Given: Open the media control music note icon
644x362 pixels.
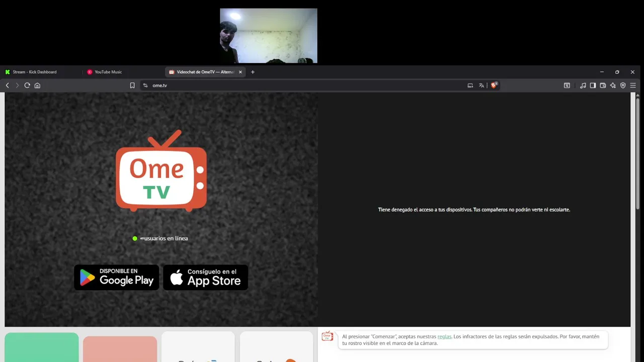Looking at the screenshot, I should (583, 85).
